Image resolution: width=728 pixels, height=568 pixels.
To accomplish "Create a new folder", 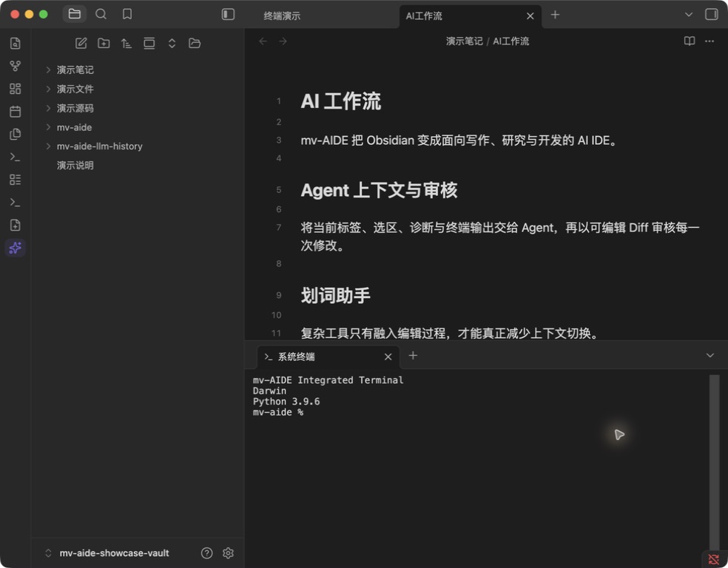I will point(104,43).
